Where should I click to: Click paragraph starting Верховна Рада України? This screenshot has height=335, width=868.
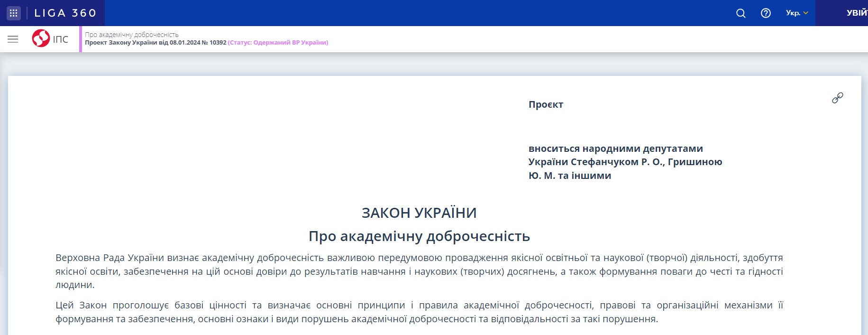tap(419, 271)
